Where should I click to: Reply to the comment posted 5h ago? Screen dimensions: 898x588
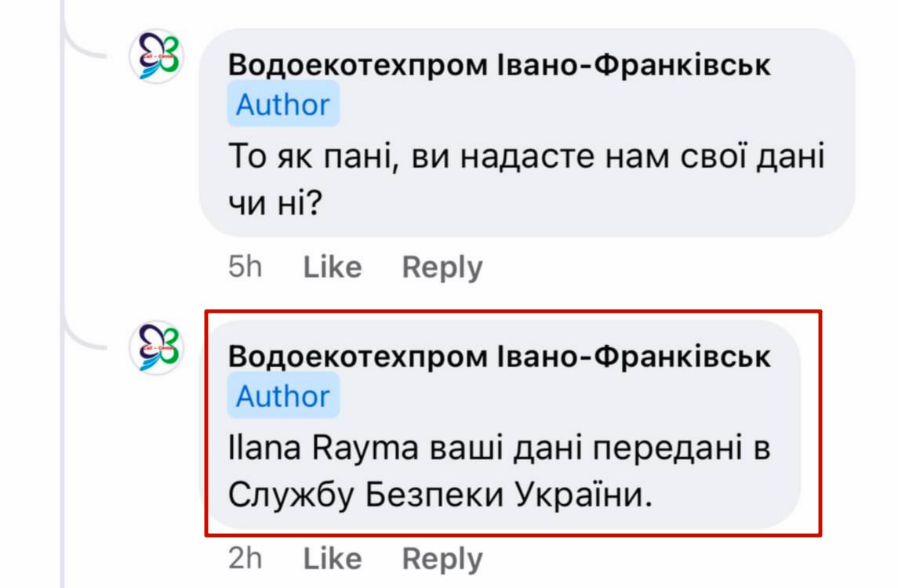(442, 267)
